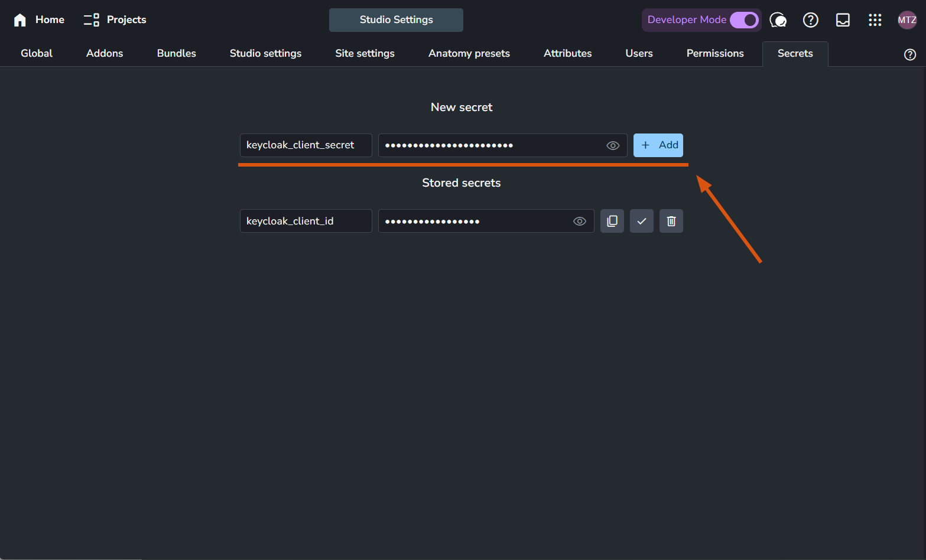Image resolution: width=926 pixels, height=560 pixels.
Task: Go to the Bundles tab
Action: click(176, 53)
